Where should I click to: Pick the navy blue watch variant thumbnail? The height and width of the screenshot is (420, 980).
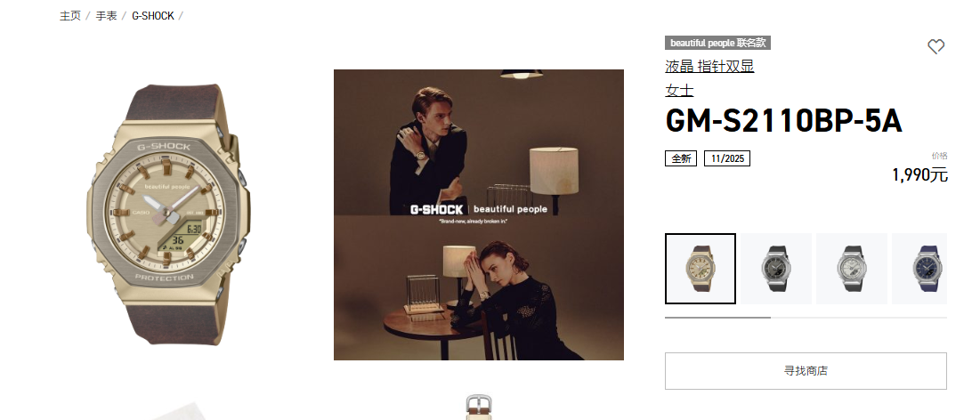[919, 269]
